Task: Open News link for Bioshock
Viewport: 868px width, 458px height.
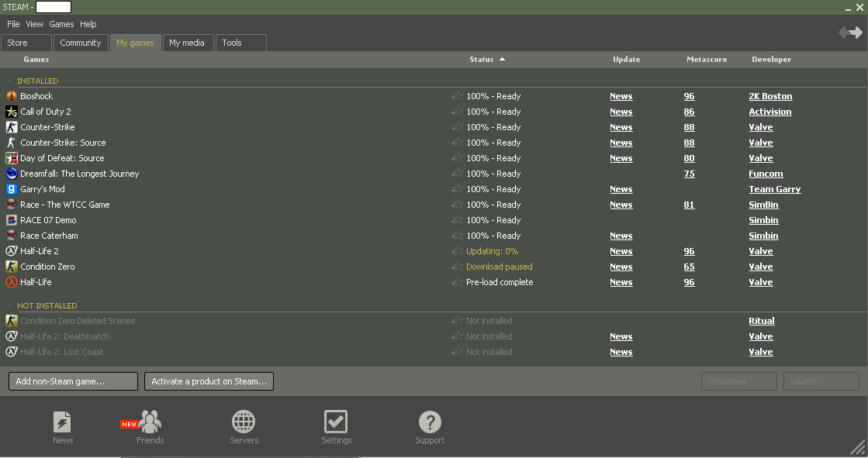Action: tap(621, 96)
